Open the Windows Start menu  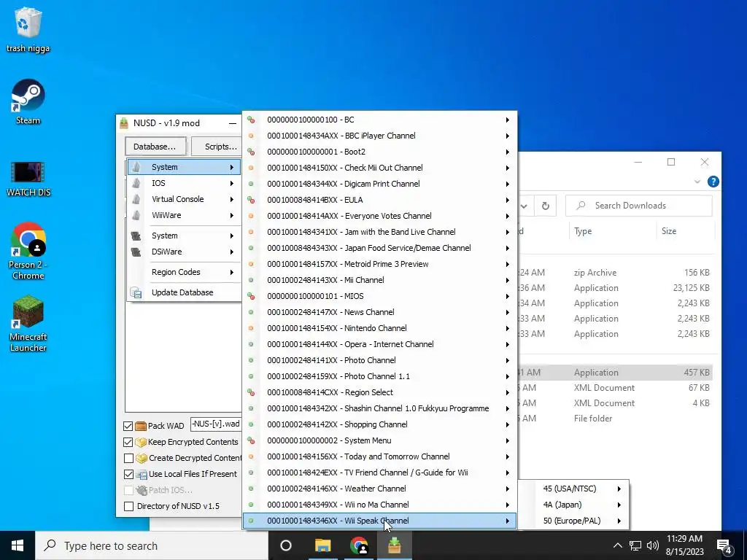click(x=18, y=545)
